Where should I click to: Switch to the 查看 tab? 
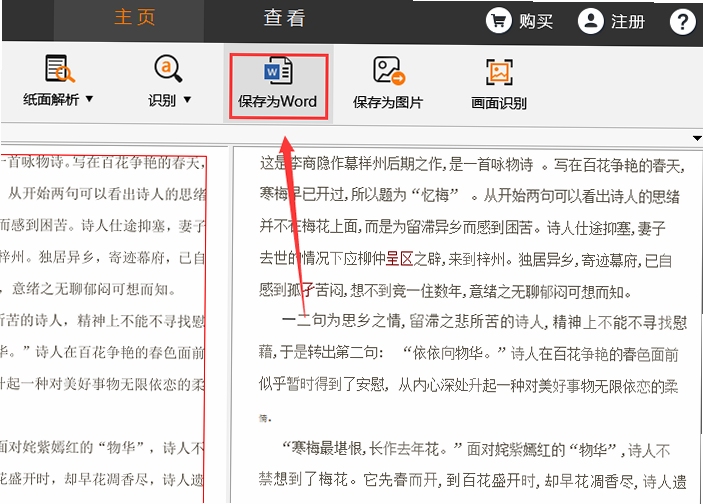click(x=284, y=18)
